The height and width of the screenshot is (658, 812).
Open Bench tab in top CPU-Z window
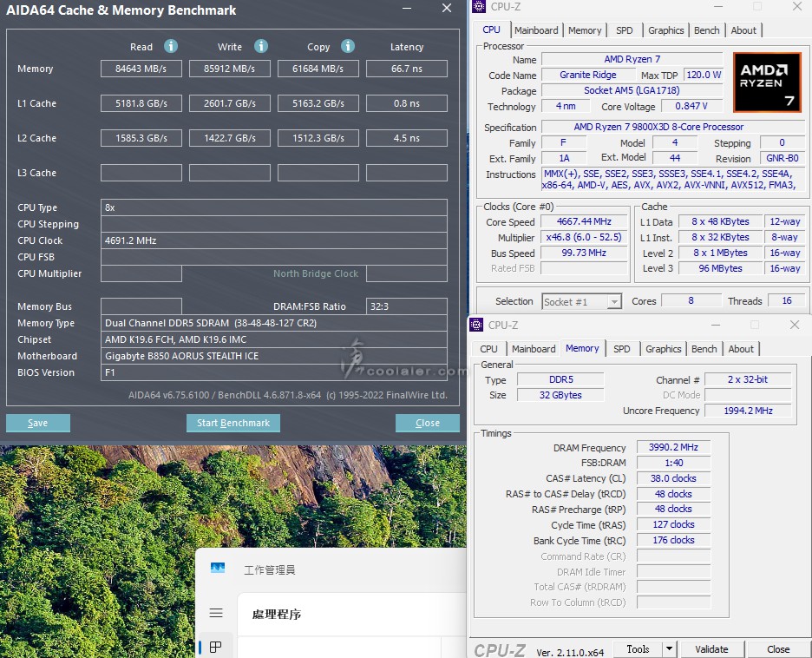tap(706, 30)
